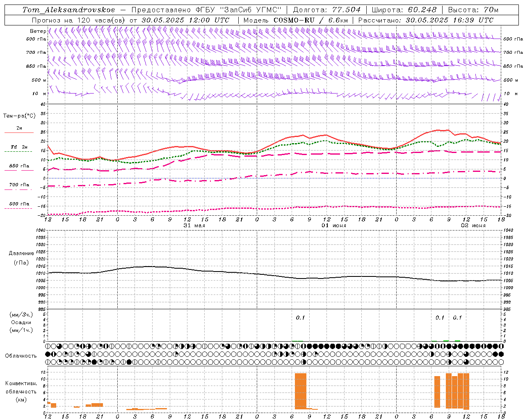Click the 'Облачность' cloud cover label
The width and height of the screenshot is (525, 420).
(21, 356)
